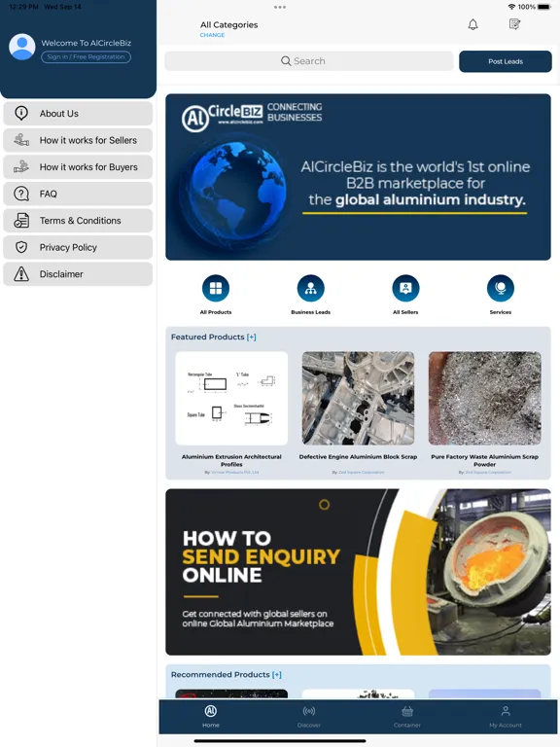The height and width of the screenshot is (747, 560).
Task: Expand Featured Products with [+] link
Action: point(252,337)
